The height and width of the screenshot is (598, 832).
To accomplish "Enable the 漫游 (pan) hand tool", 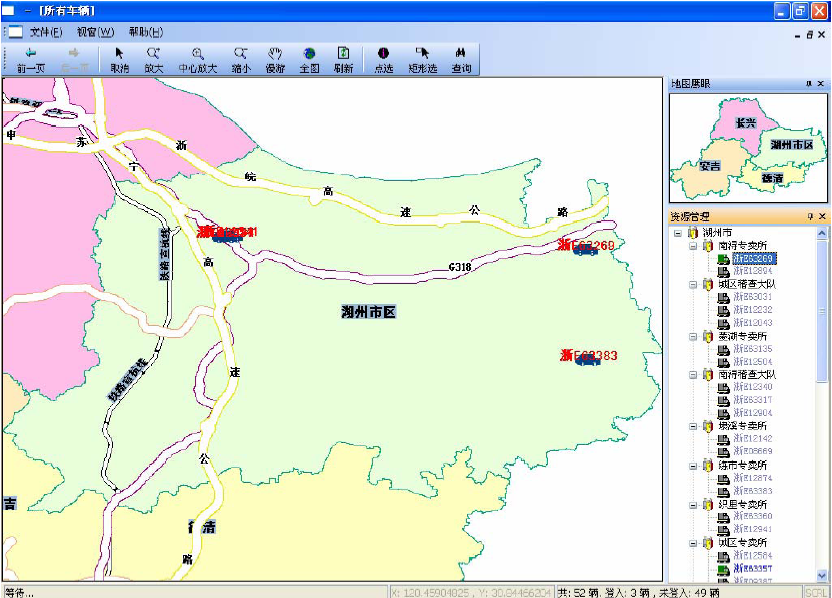I will tap(275, 59).
